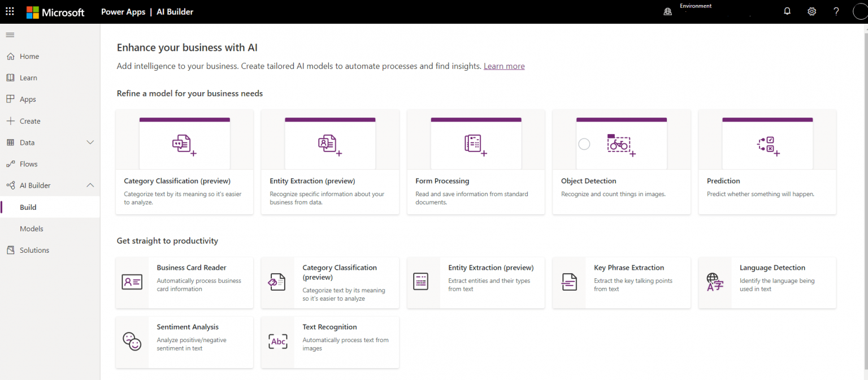The image size is (868, 380).
Task: Click the Object Detection bicycle icon
Action: pos(622,145)
